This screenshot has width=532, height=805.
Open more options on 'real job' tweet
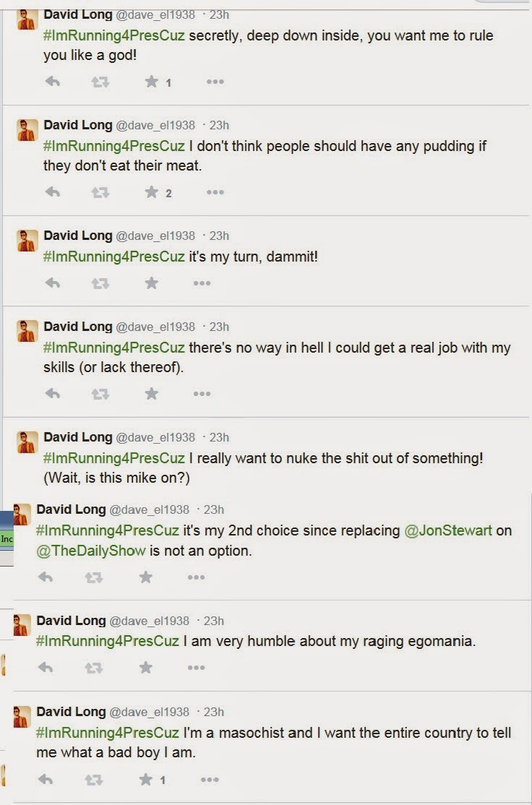click(202, 394)
